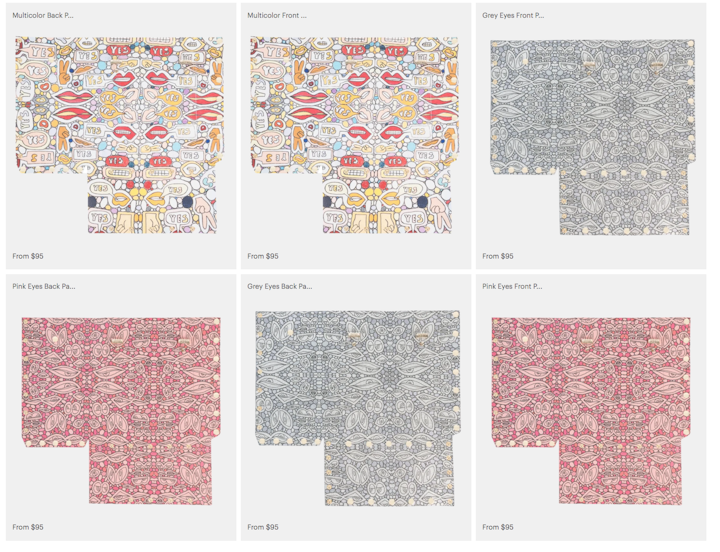Image resolution: width=720 pixels, height=552 pixels.
Task: Click the Multicolor Back P... title
Action: [x=43, y=15]
